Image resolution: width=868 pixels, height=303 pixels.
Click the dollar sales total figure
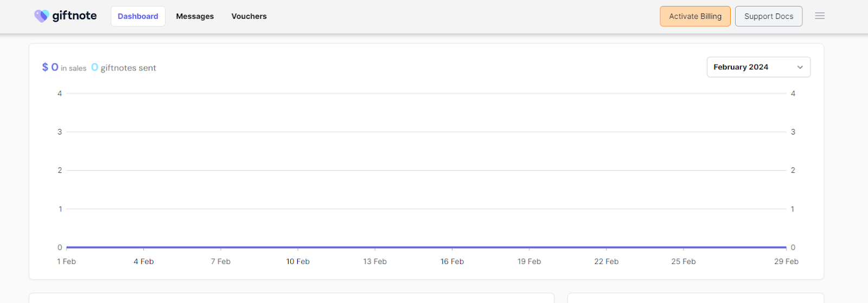(50, 67)
